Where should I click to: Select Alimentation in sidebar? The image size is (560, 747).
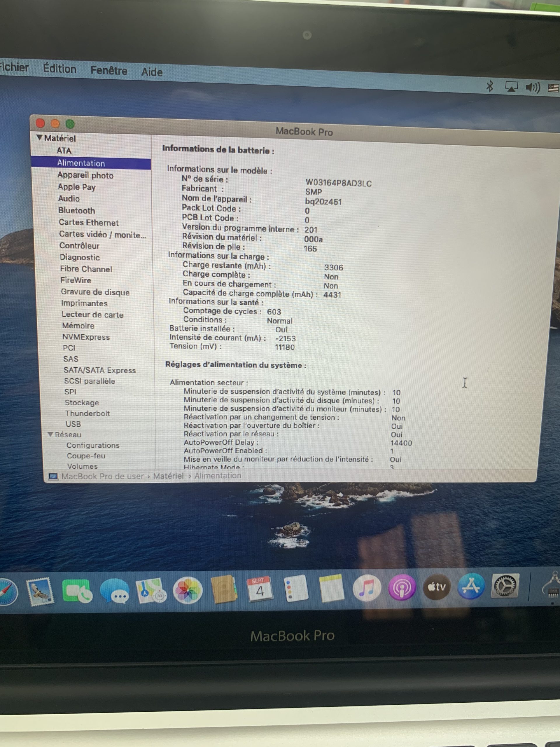pos(81,163)
